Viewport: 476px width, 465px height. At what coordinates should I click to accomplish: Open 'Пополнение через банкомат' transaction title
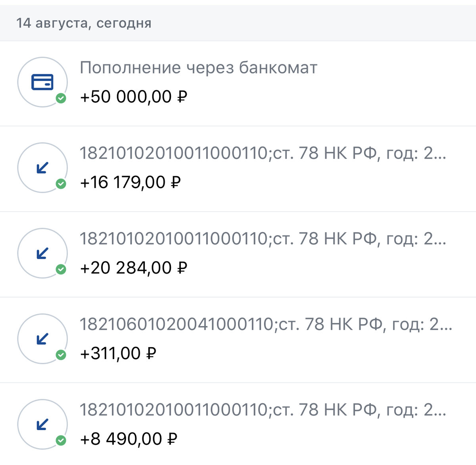(x=198, y=68)
